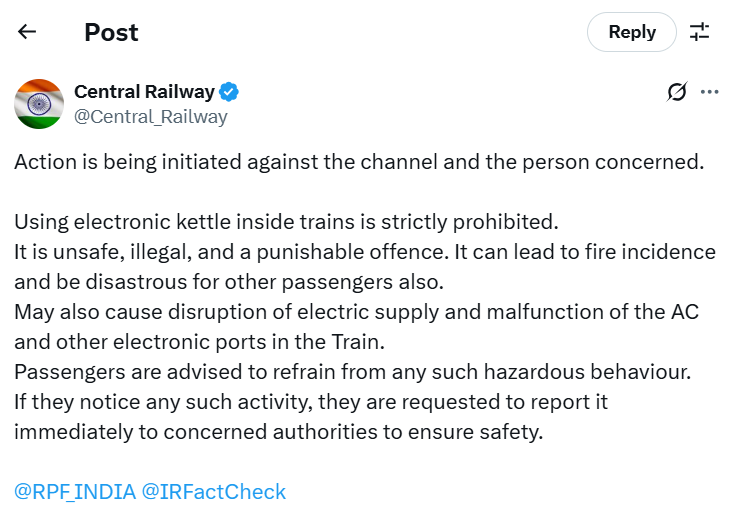Click the Reply button
The height and width of the screenshot is (511, 741).
632,32
